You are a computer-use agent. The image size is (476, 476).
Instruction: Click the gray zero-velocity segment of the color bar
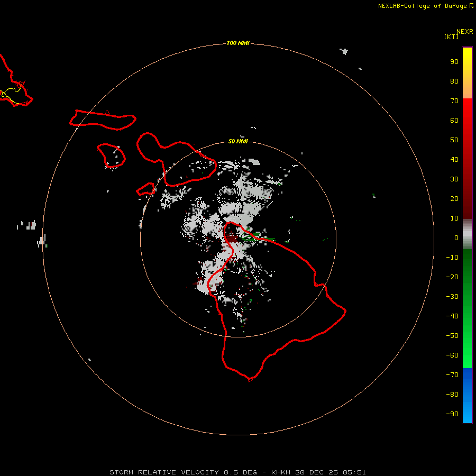coord(467,234)
